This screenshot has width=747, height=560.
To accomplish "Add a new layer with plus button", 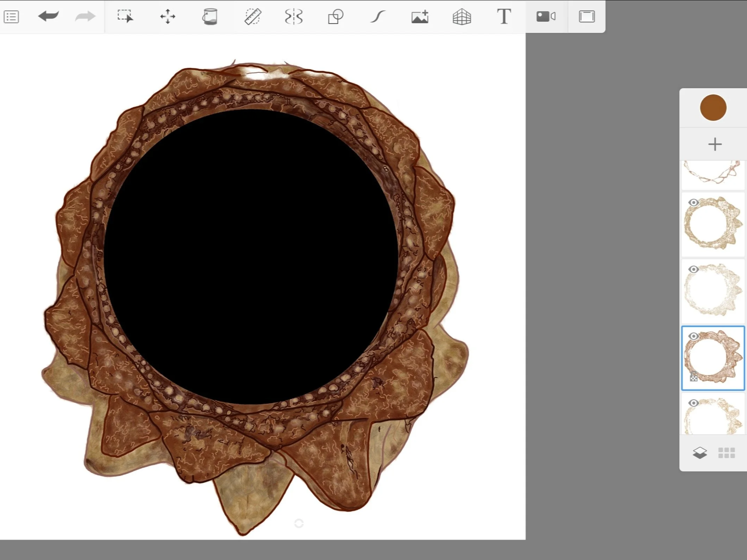I will click(x=715, y=144).
